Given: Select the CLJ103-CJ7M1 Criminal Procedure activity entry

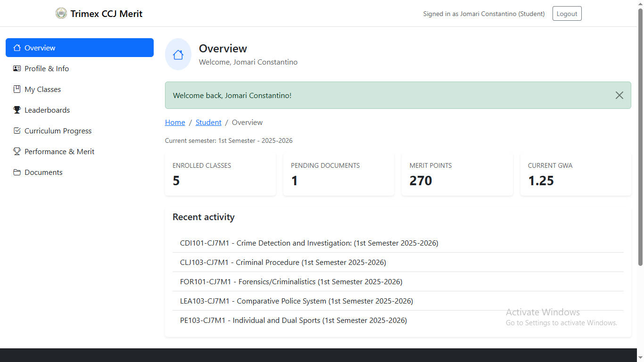Looking at the screenshot, I should pos(283,262).
